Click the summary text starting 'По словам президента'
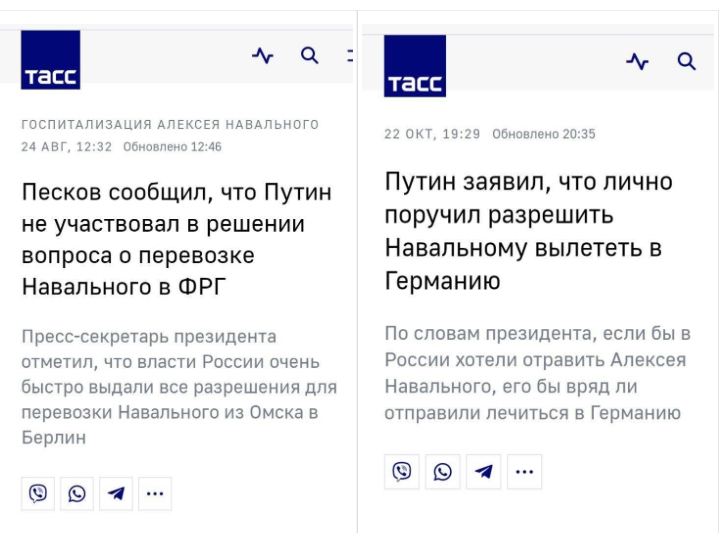Image resolution: width=719 pixels, height=533 pixels. pos(533,373)
